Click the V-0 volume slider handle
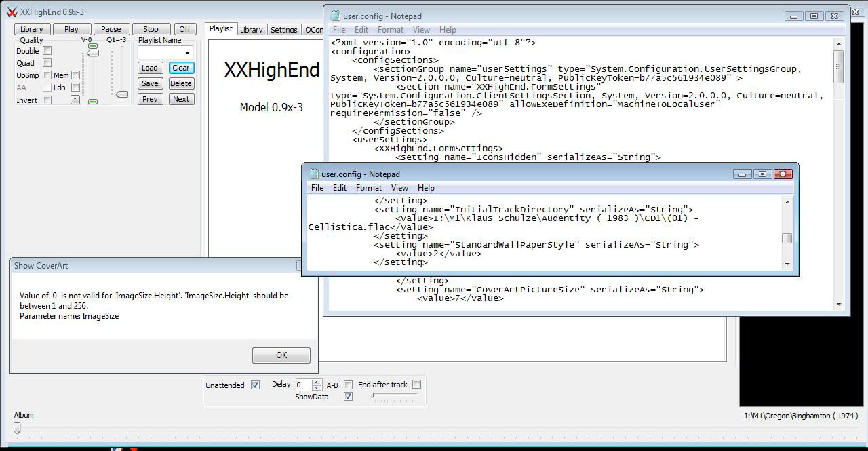Image resolution: width=868 pixels, height=451 pixels. [94, 53]
